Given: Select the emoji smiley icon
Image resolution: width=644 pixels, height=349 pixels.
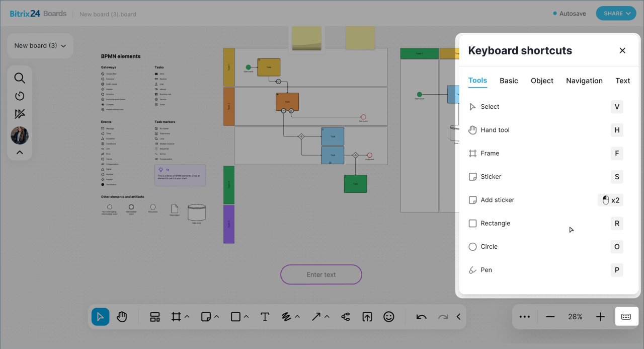Looking at the screenshot, I should pyautogui.click(x=389, y=317).
